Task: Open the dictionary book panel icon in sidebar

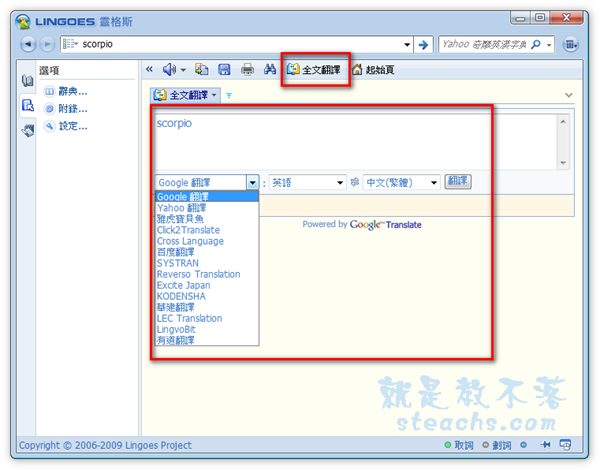Action: [x=28, y=81]
